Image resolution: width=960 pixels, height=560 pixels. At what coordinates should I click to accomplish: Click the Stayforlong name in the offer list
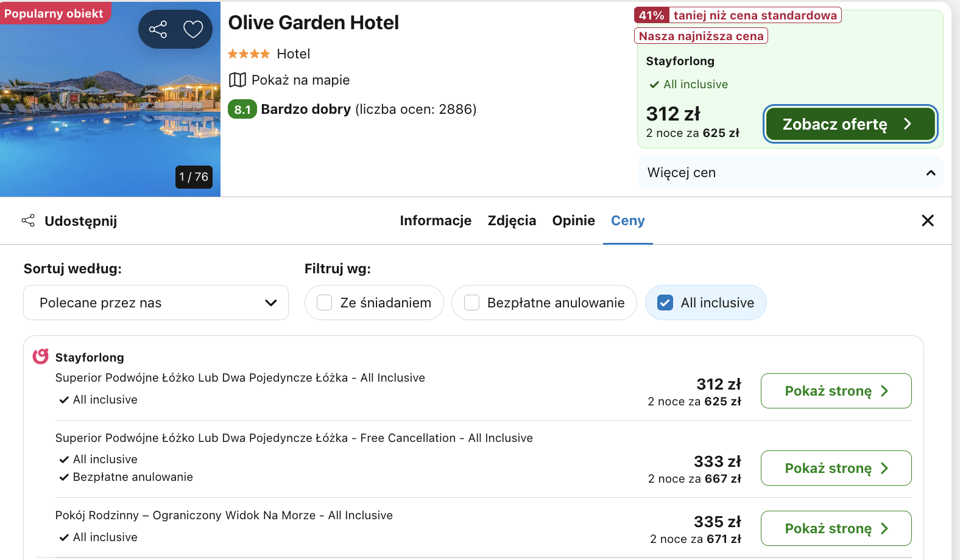(90, 357)
